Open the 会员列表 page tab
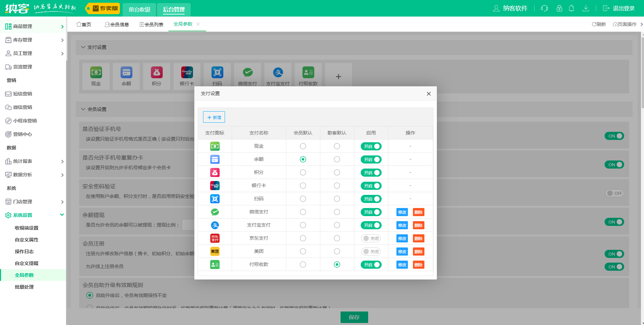This screenshot has height=325, width=644. (152, 24)
